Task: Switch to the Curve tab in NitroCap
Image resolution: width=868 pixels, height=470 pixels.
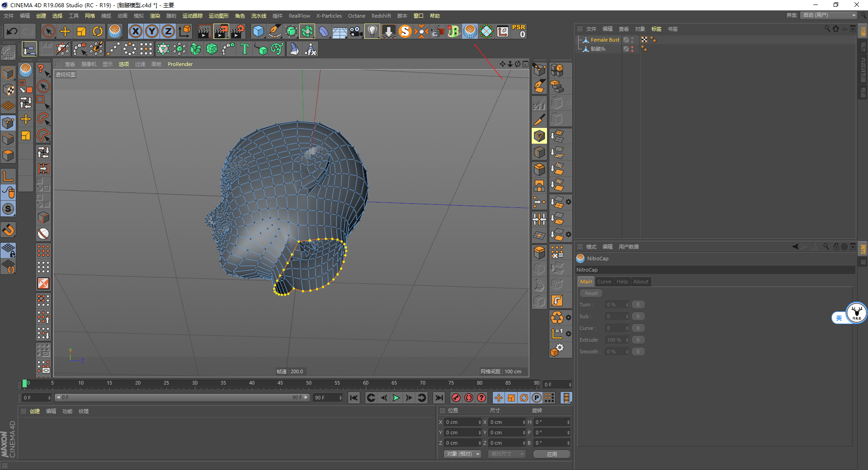Action: pyautogui.click(x=604, y=282)
